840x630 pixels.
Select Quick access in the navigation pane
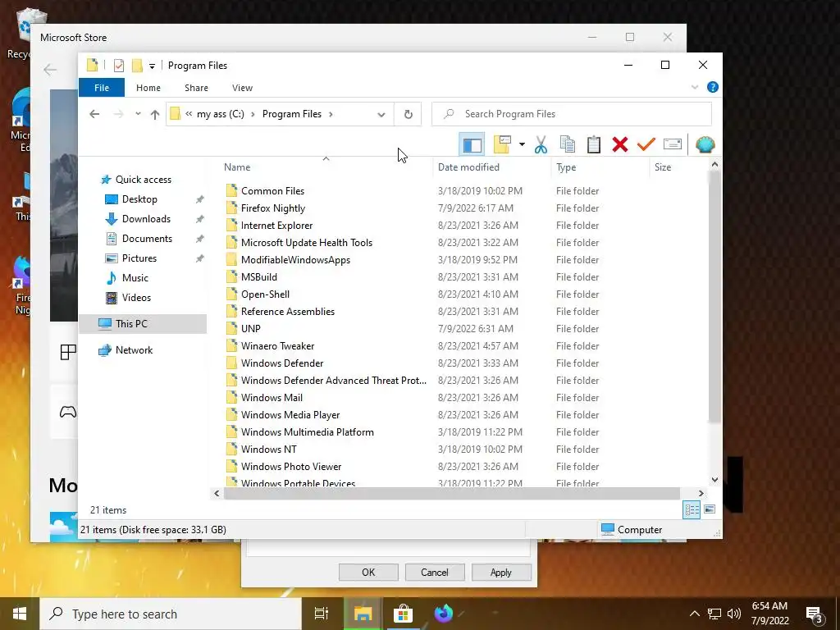click(144, 180)
